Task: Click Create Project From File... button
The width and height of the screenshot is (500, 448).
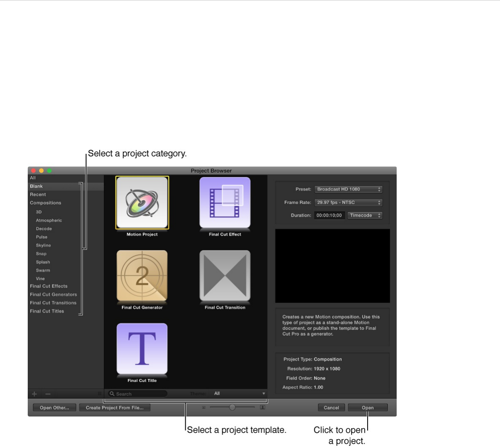Action: (x=114, y=408)
